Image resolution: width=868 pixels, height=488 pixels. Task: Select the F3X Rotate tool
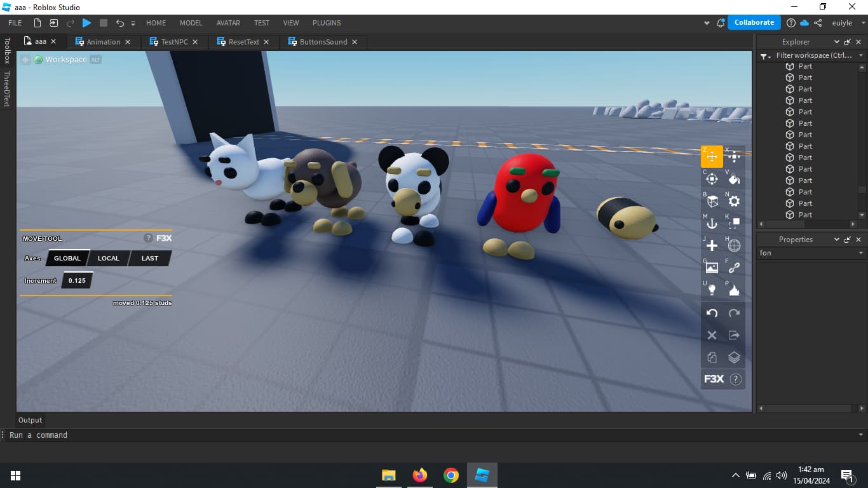coord(712,179)
